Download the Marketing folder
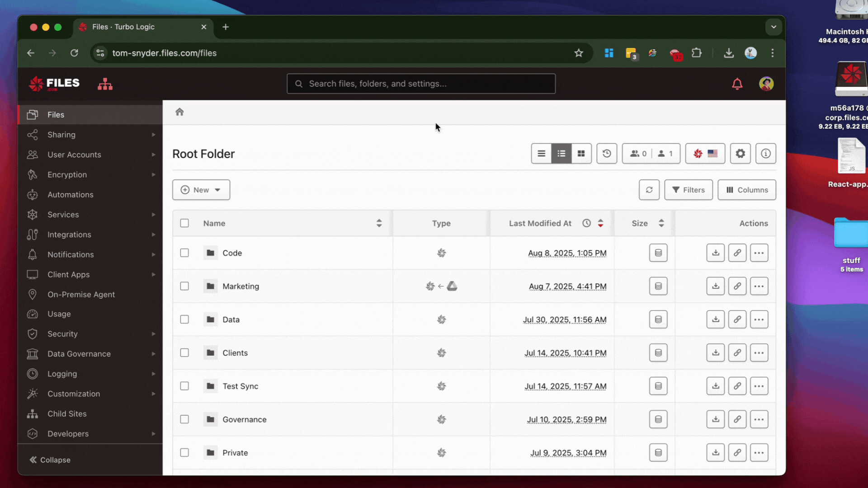This screenshot has height=488, width=868. coord(715,286)
